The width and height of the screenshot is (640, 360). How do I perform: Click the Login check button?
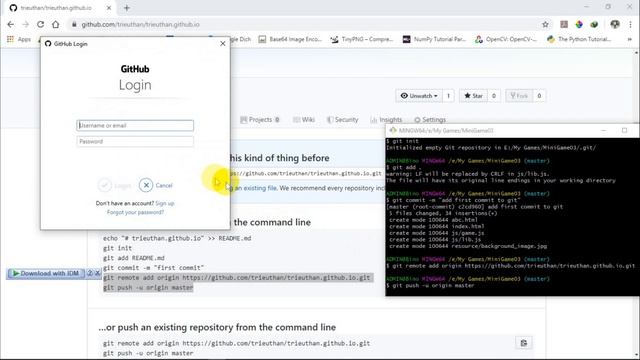click(114, 185)
